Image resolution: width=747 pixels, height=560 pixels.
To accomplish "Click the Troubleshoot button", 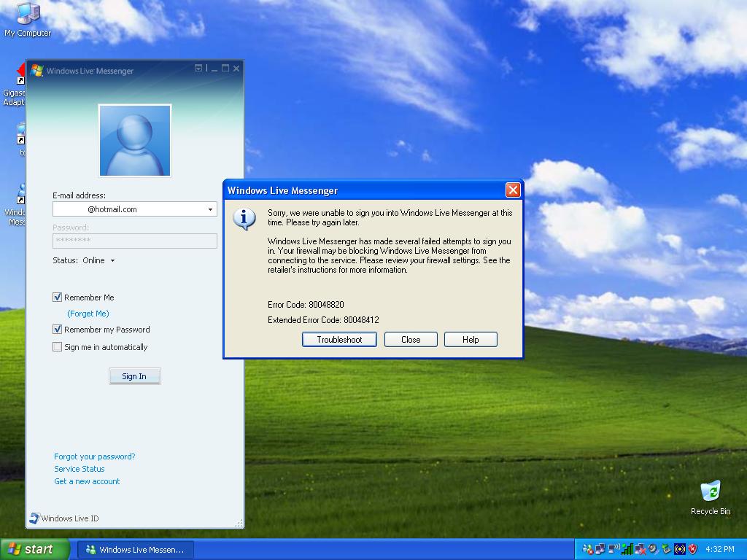I will 339,340.
